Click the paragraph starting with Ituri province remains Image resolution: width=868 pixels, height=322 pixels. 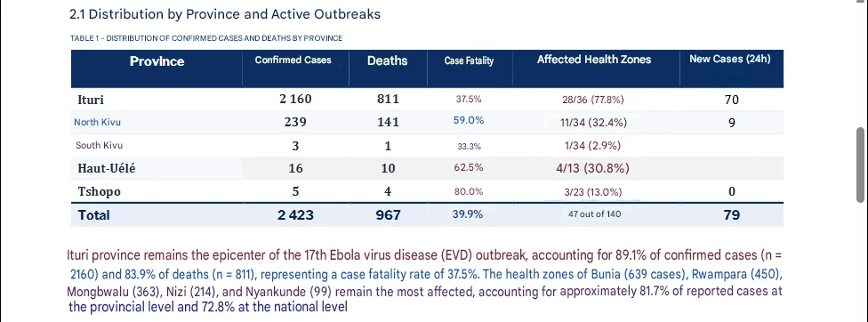pos(425,282)
